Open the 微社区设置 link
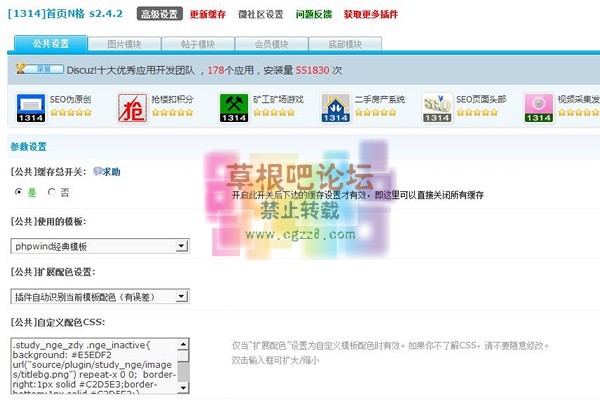Screen dimensions: 600x400 tap(261, 15)
